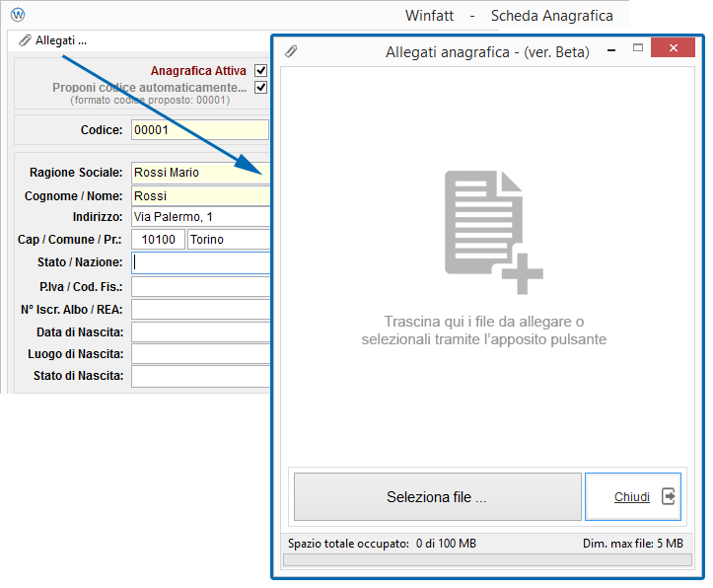Click 'Spazio totale occupato: 0 di 100 MB' text
The width and height of the screenshot is (713, 588).
(x=382, y=544)
